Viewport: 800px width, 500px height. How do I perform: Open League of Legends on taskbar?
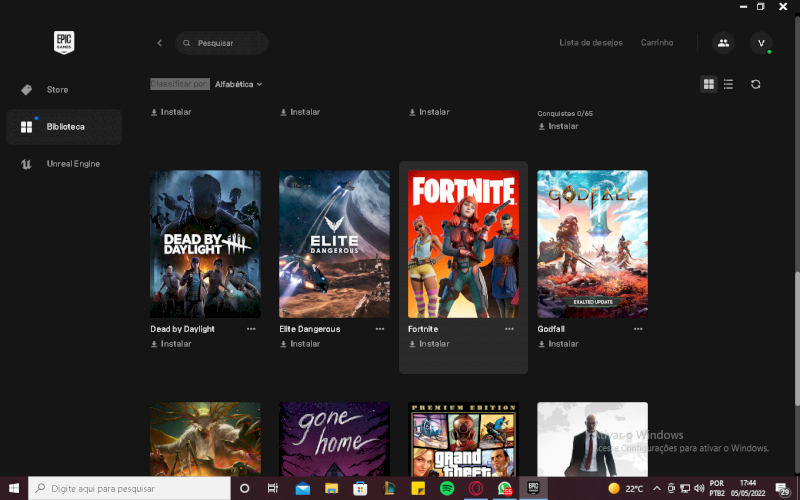389,488
